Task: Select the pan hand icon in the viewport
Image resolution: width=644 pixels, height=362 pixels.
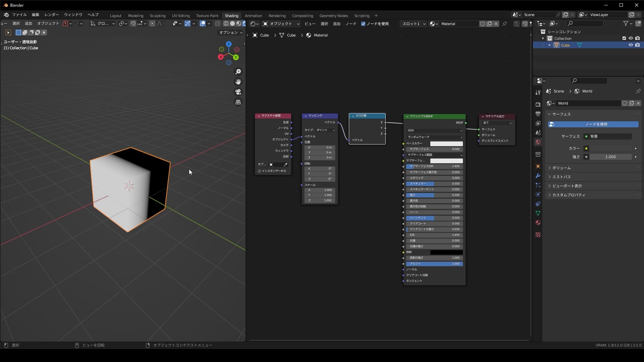Action: (x=238, y=81)
